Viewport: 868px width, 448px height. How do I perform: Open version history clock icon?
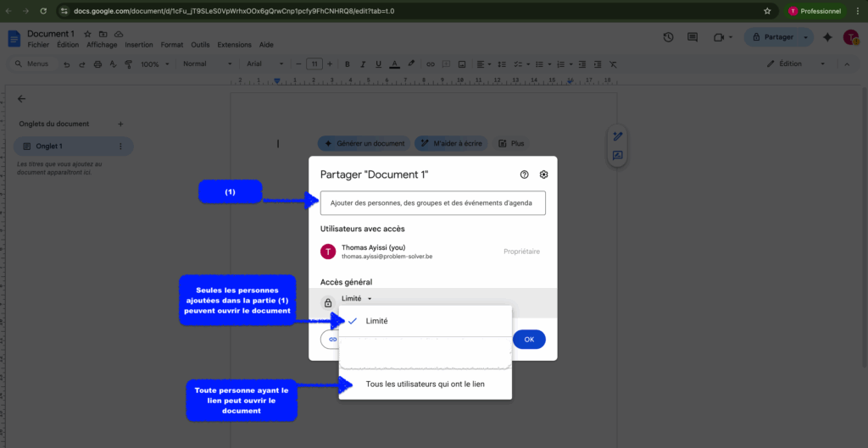pos(668,37)
